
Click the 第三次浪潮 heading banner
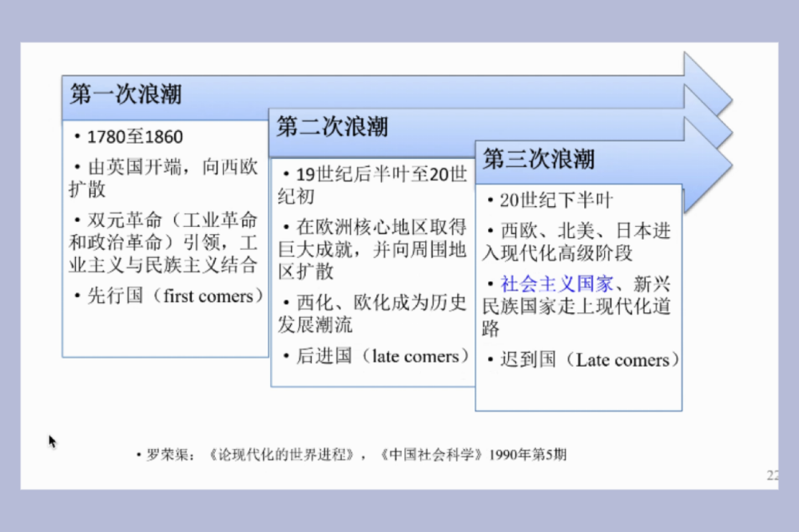pos(539,159)
